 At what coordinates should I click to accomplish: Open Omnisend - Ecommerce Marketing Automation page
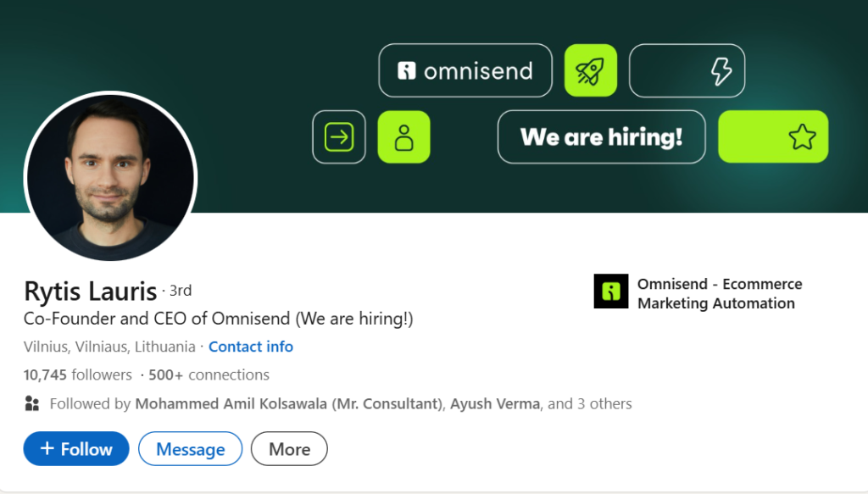719,293
